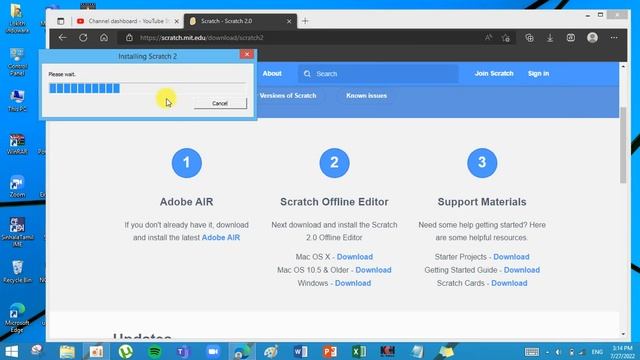Image resolution: width=640 pixels, height=360 pixels.
Task: Go back using the browser back arrow
Action: (x=62, y=38)
